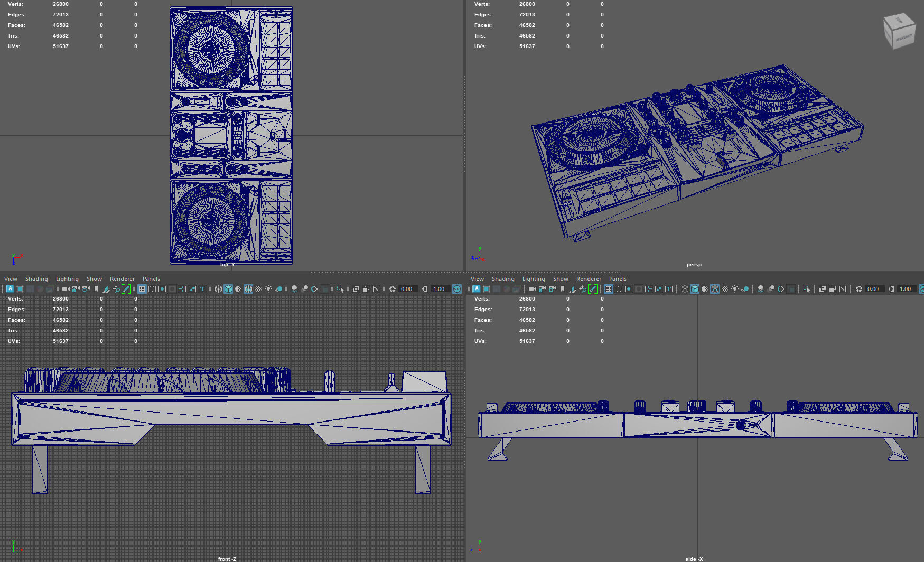Toggle X-Ray Active Components in front viewport
924x562 pixels.
click(366, 289)
